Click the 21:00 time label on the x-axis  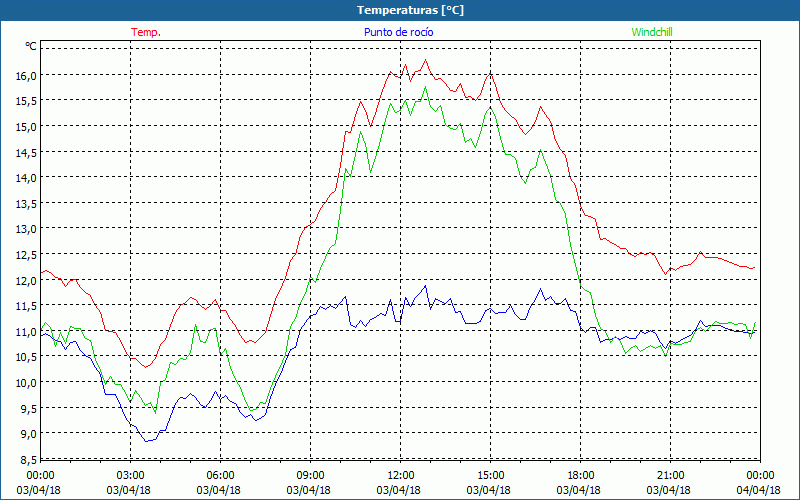pos(670,475)
